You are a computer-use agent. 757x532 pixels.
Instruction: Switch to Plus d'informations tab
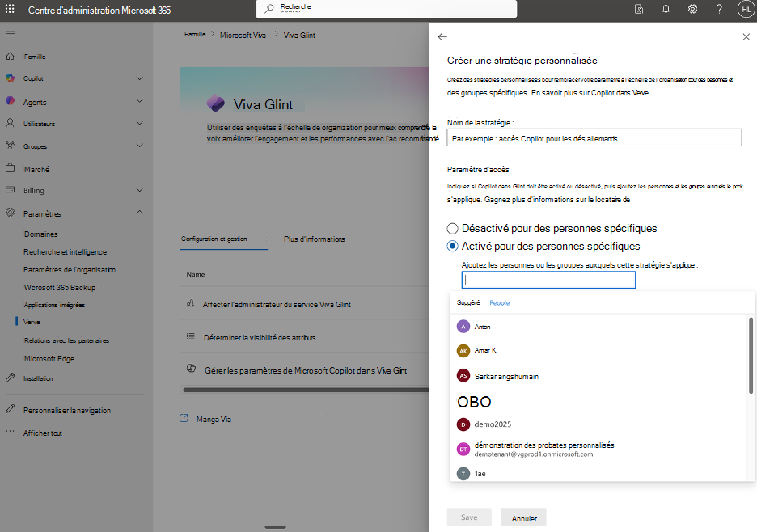(315, 239)
